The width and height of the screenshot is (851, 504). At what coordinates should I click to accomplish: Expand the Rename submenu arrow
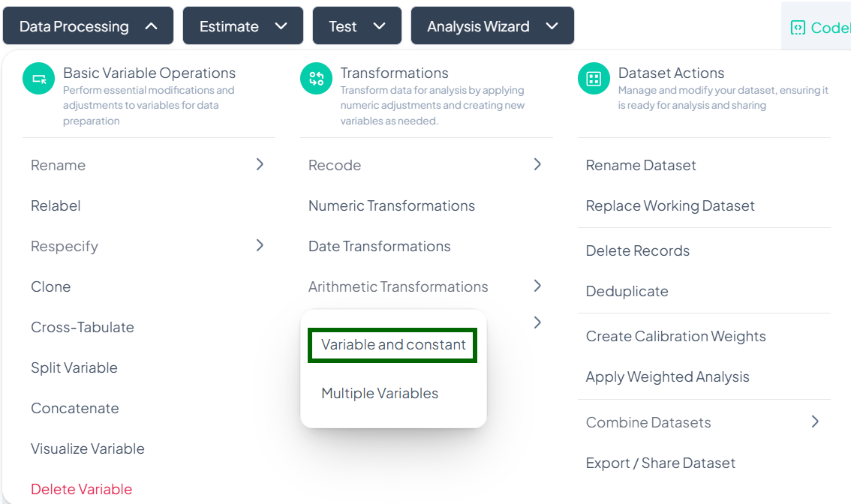(x=260, y=164)
